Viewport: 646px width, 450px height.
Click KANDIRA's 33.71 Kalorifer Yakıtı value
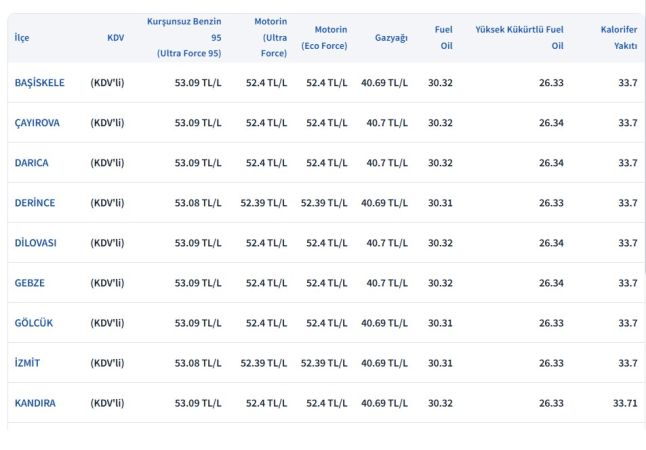[625, 403]
